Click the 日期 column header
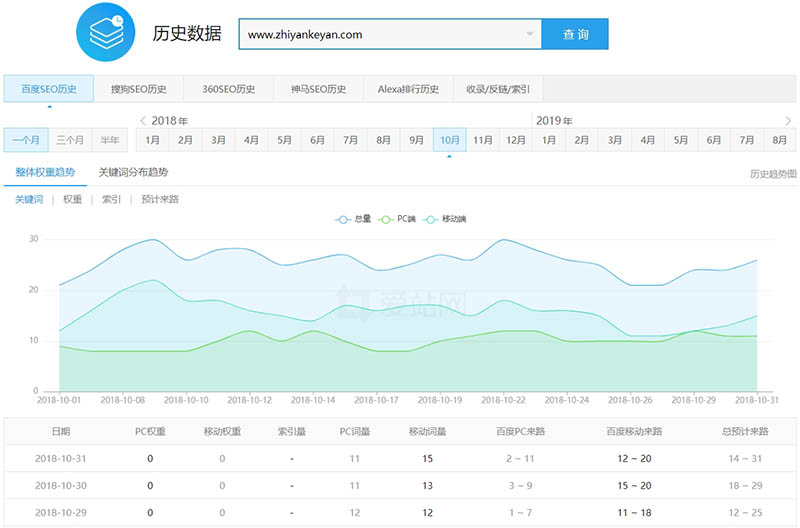800x528 pixels. pyautogui.click(x=61, y=431)
